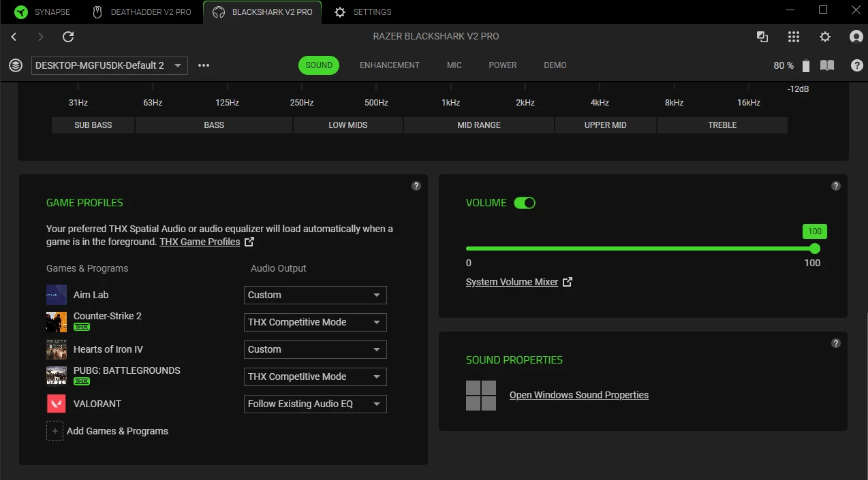
Task: Click the Aim Lab game icon
Action: [x=57, y=295]
